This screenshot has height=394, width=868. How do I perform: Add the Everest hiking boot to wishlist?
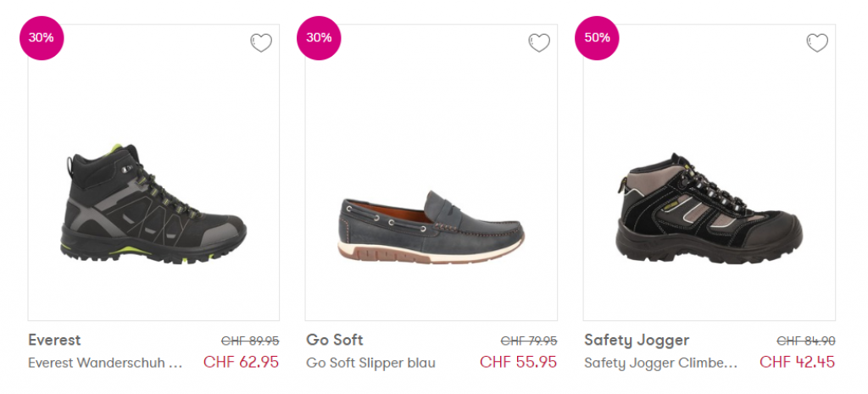tap(261, 42)
